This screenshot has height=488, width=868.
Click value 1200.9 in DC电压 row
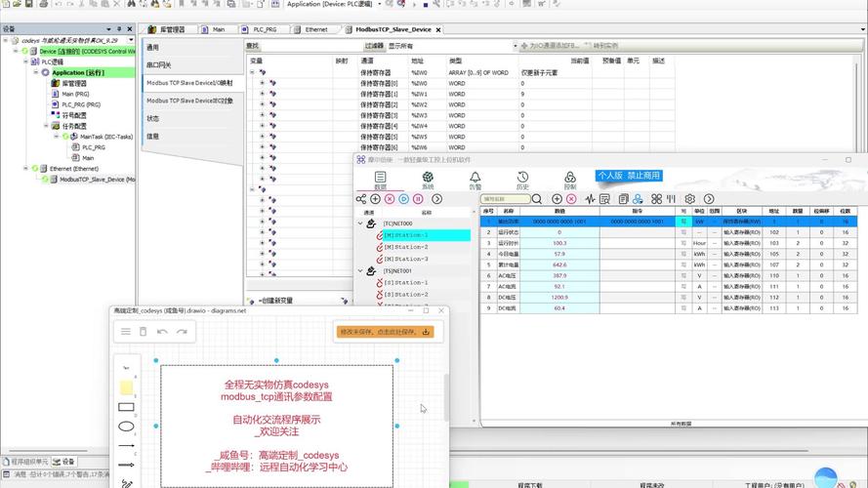(559, 297)
